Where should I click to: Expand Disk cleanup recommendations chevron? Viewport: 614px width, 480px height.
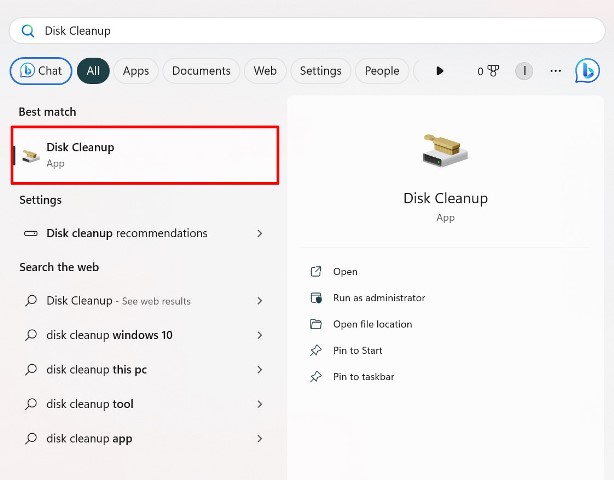260,233
